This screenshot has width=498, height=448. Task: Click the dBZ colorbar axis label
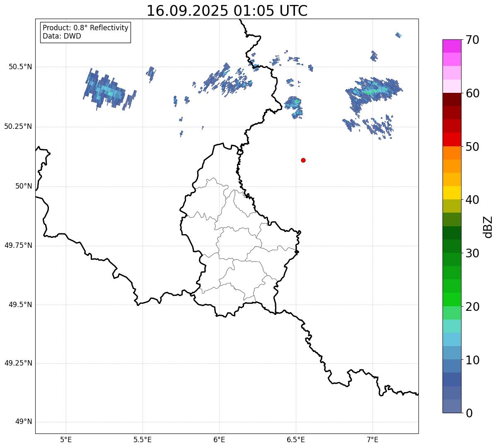point(488,227)
